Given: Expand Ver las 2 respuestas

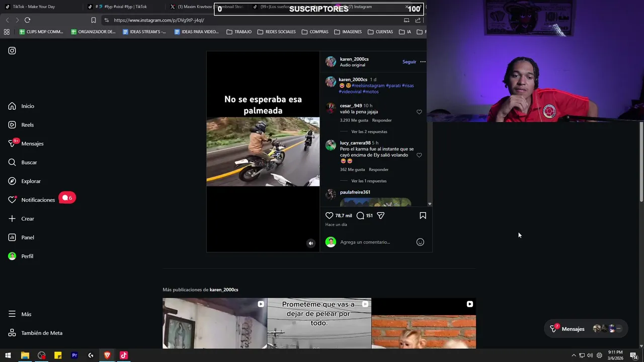Looking at the screenshot, I should pyautogui.click(x=369, y=132).
